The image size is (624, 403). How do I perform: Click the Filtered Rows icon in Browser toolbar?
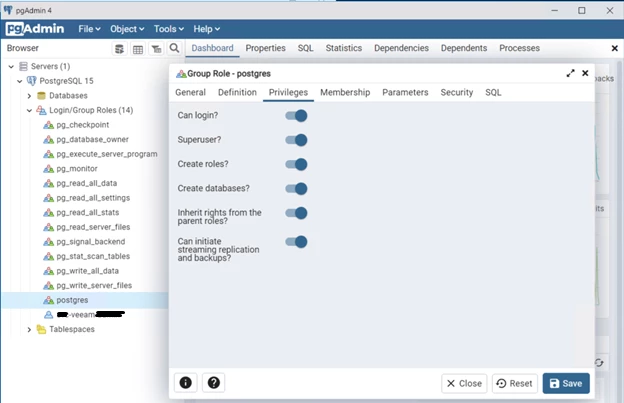(156, 49)
